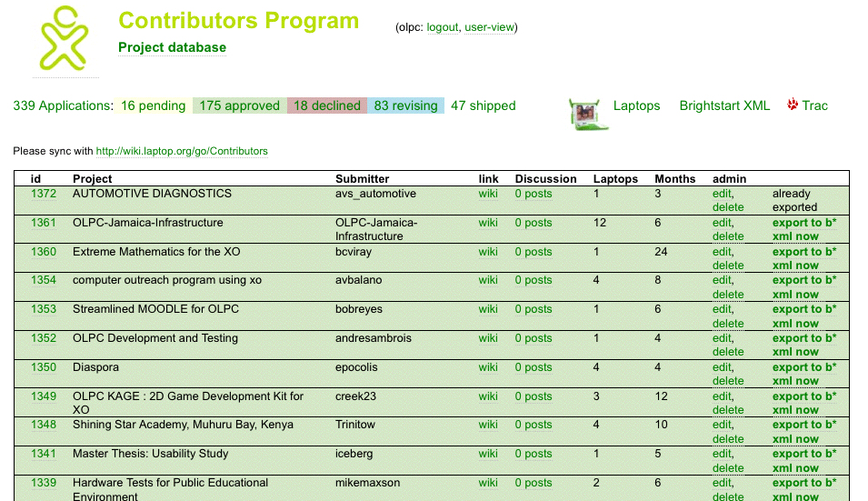Open project id 1372
This screenshot has width=868, height=501.
(44, 194)
